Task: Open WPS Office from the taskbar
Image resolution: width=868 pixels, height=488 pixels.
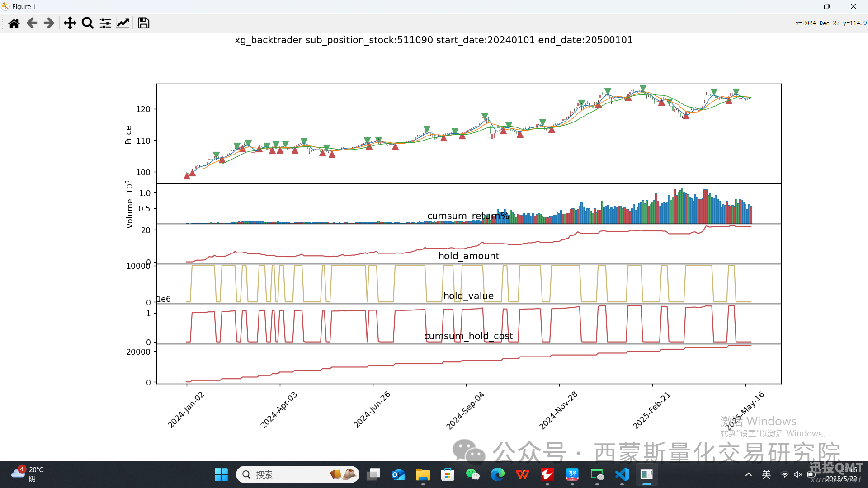Action: 523,474
